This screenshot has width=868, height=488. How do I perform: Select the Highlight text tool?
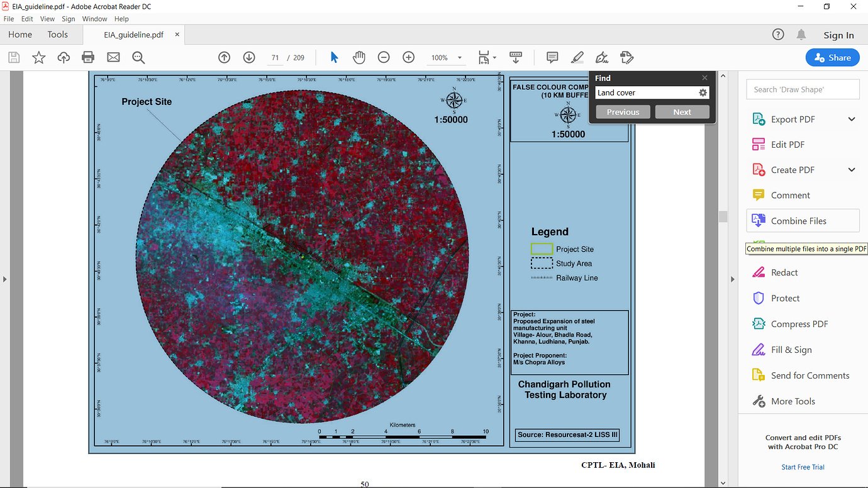coord(577,57)
